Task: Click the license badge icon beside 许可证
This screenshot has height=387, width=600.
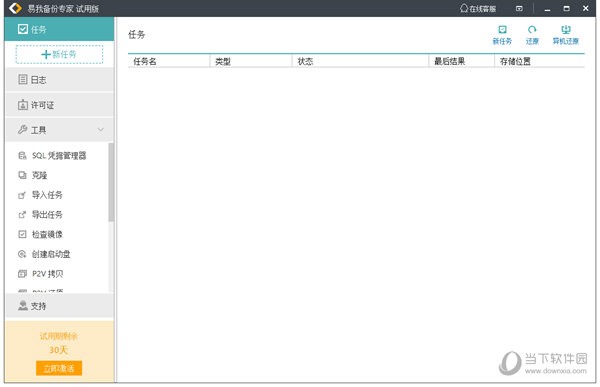Action: 23,105
